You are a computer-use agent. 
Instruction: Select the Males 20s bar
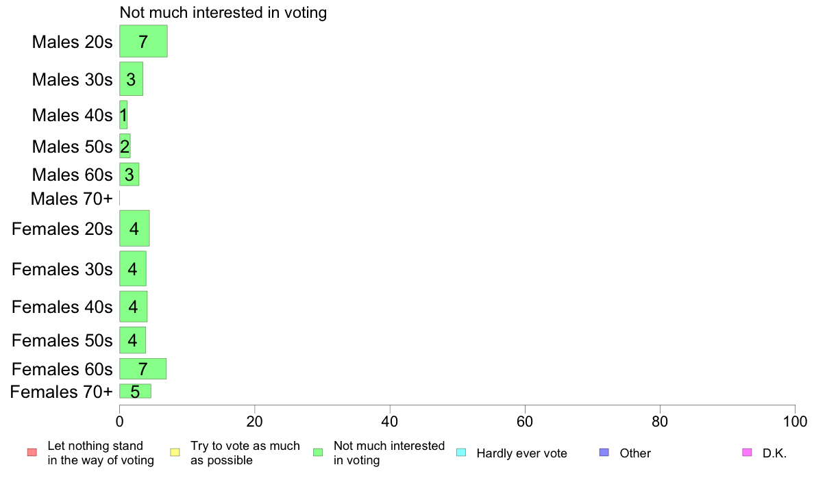pyautogui.click(x=143, y=41)
